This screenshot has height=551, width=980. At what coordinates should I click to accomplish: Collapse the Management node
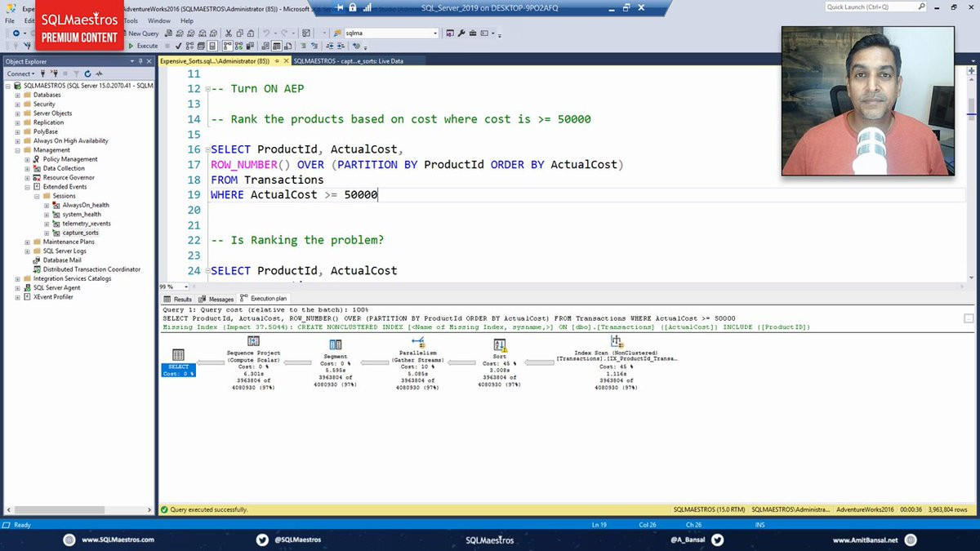click(17, 150)
